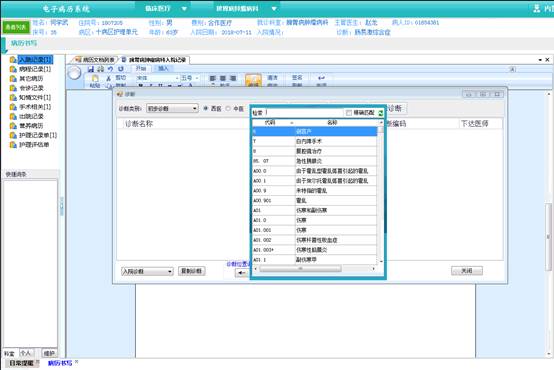Click the 会诊记录 folder icon
This screenshot has height=370, width=554.
13,88
